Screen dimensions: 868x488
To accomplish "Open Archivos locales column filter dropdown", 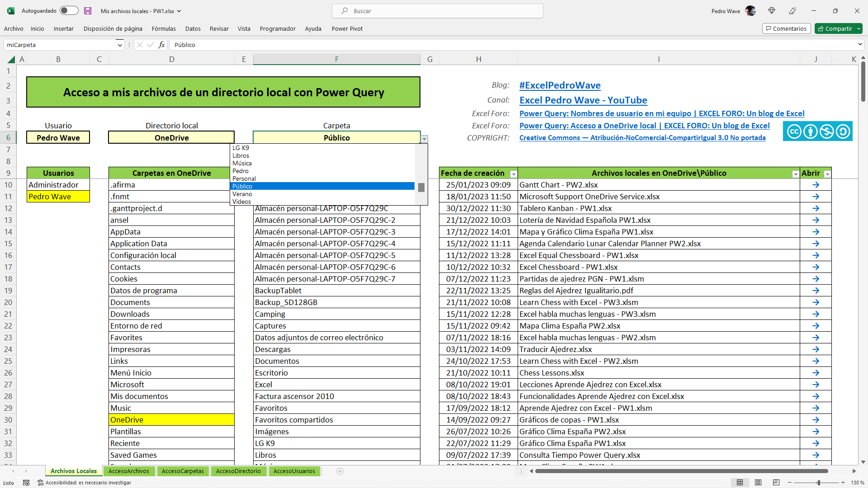I will click(x=795, y=174).
